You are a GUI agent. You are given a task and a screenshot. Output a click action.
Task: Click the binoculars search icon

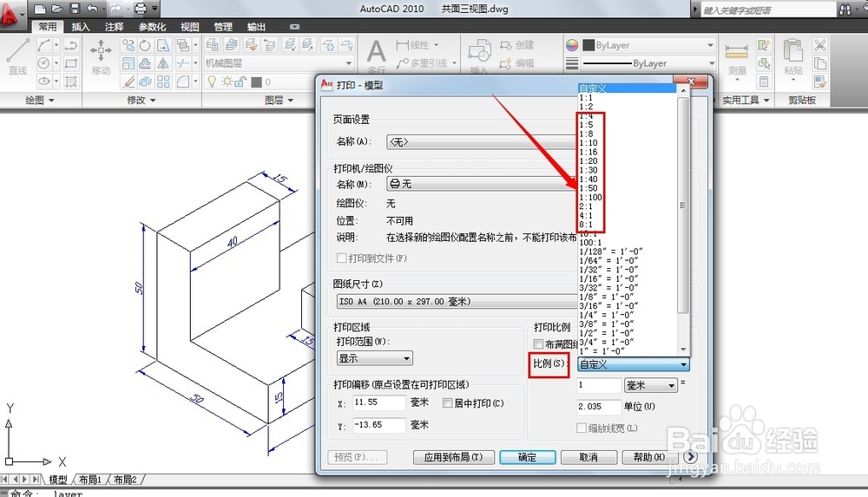click(x=845, y=9)
